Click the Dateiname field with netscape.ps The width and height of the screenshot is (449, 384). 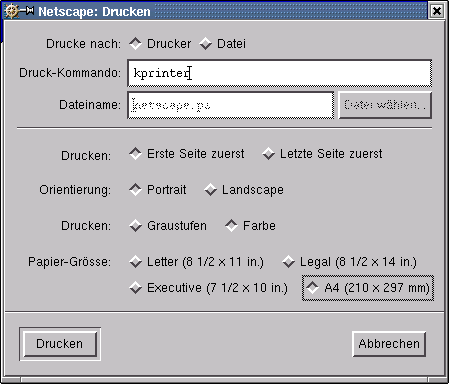click(x=230, y=105)
